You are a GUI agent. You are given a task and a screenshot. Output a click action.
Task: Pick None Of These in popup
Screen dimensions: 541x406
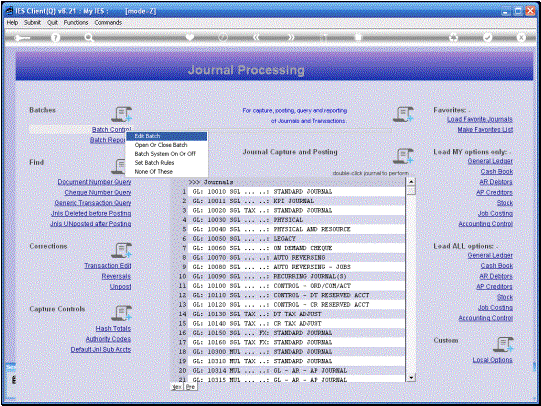167,172
